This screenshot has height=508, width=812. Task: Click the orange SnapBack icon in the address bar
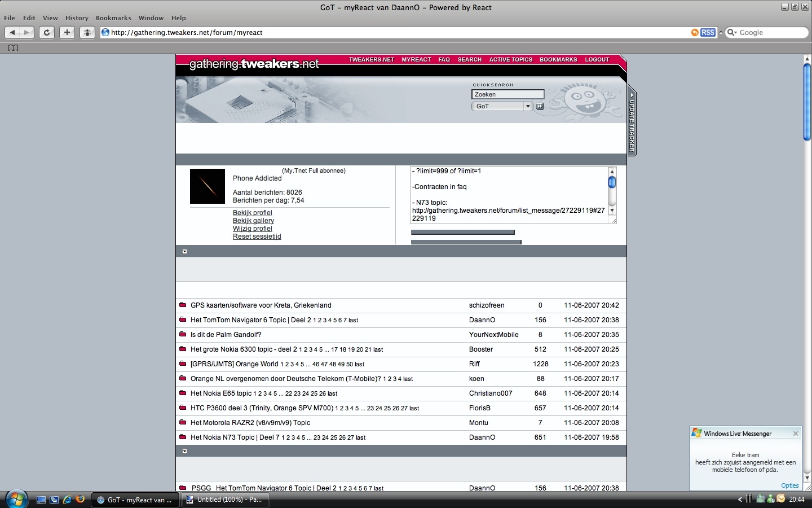(x=695, y=32)
